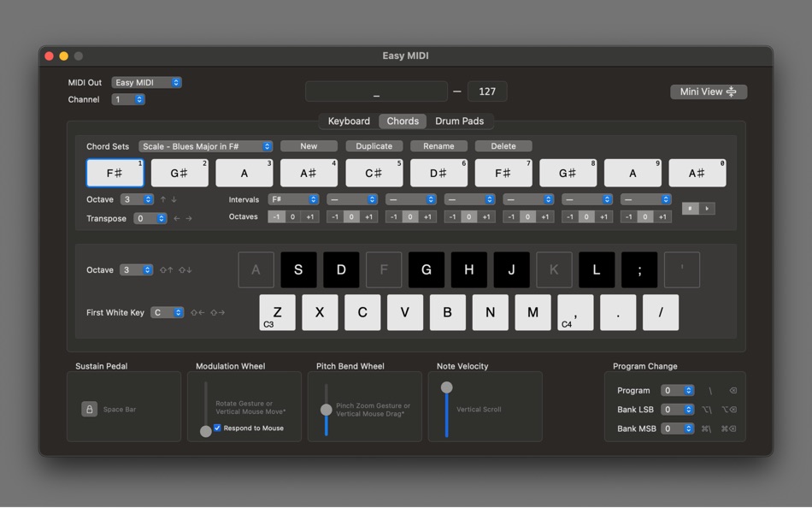
Task: Open the Program number dropdown
Action: [x=677, y=390]
